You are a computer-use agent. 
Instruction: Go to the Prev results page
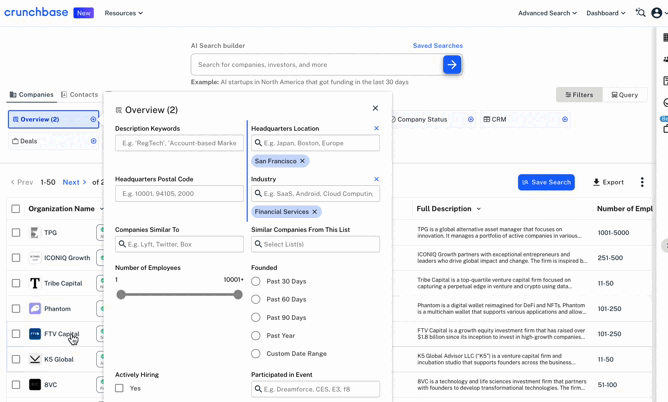pyautogui.click(x=22, y=182)
